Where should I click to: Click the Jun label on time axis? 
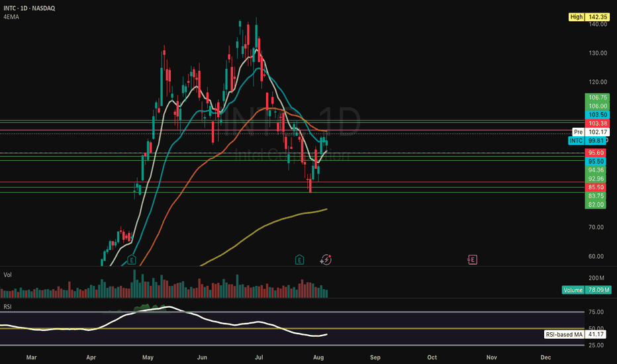coord(202,357)
